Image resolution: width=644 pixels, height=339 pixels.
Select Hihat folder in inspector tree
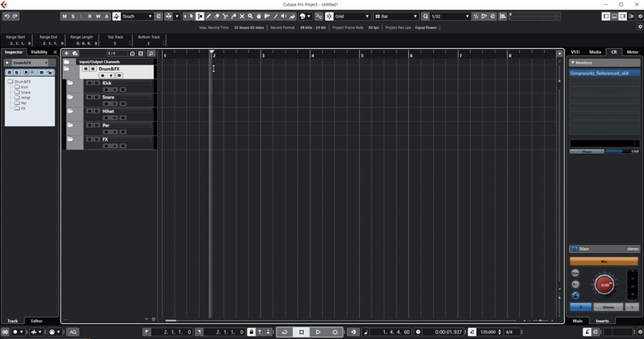(x=25, y=98)
